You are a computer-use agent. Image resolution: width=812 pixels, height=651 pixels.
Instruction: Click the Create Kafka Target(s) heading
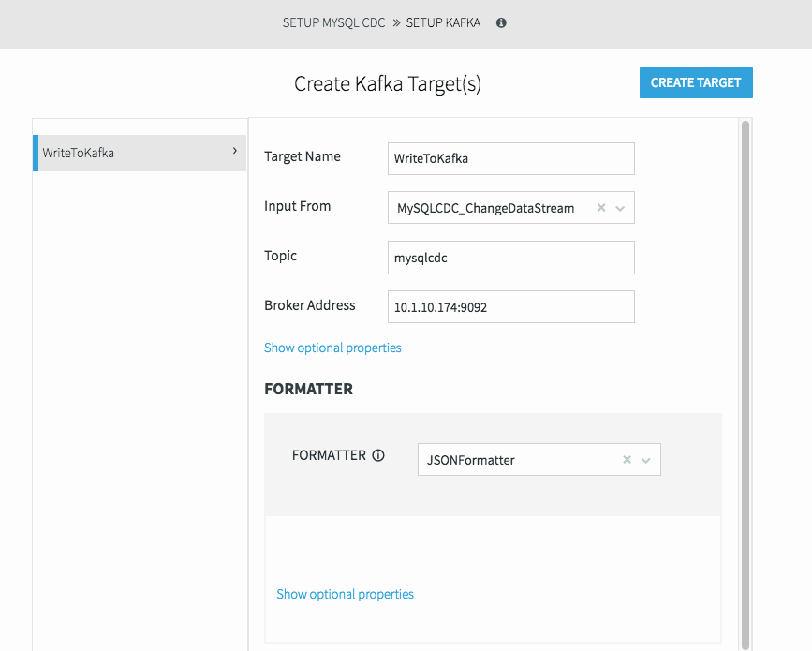tap(388, 84)
